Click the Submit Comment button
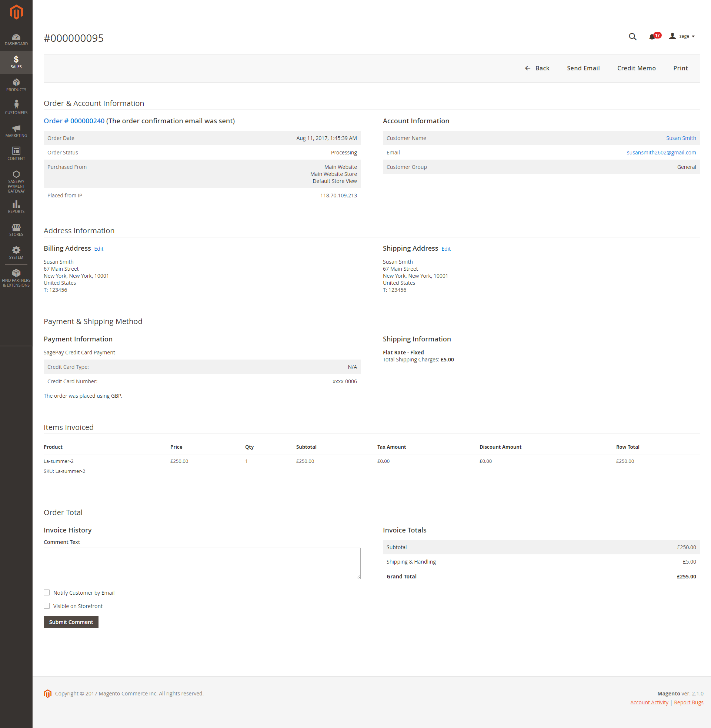The width and height of the screenshot is (711, 728). [71, 622]
